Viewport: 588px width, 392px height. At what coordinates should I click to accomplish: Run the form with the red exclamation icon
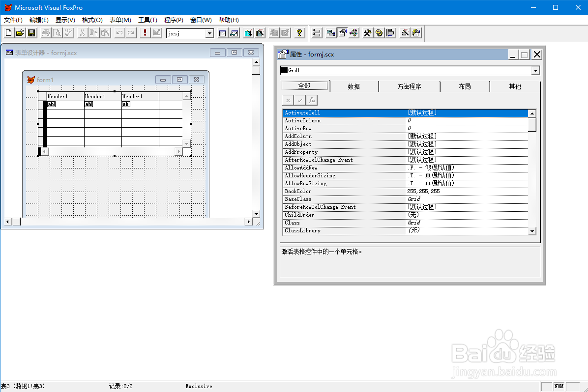click(145, 33)
